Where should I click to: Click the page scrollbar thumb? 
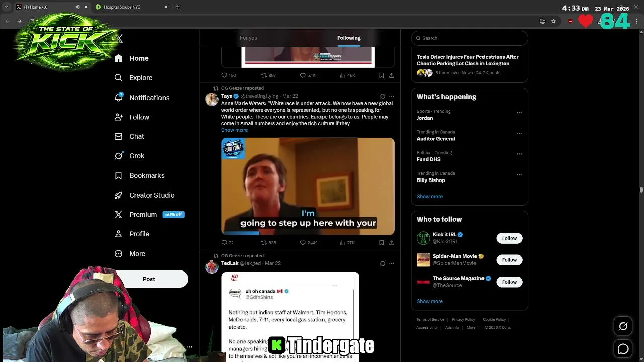[641, 190]
